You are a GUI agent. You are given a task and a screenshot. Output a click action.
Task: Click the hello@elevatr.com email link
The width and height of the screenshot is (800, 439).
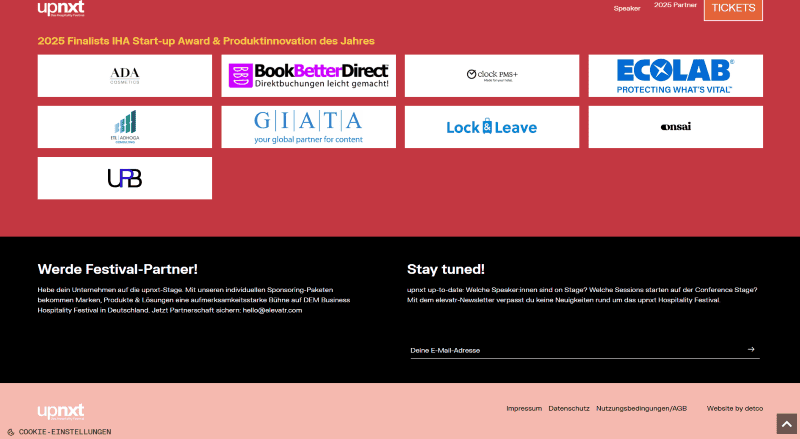click(272, 310)
